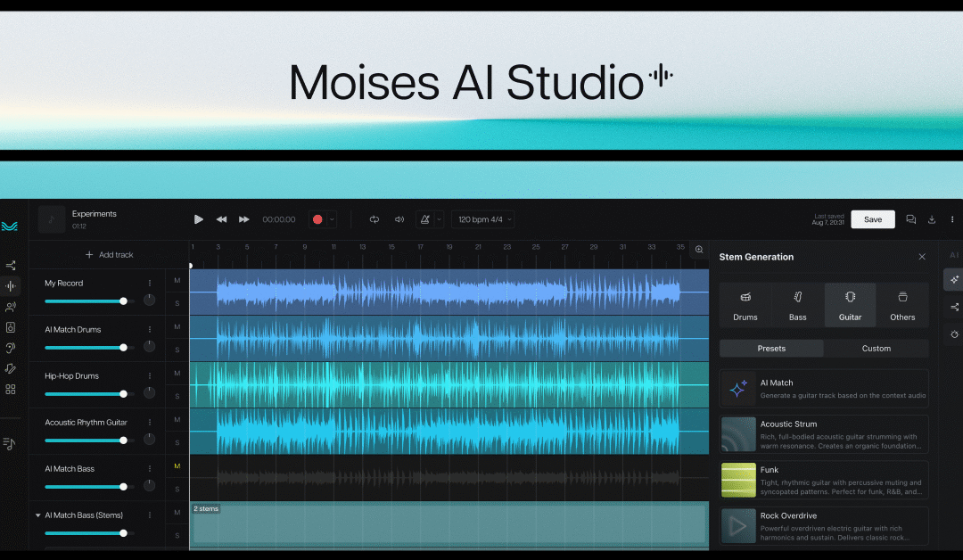Click the metronome icon in the toolbar
The image size is (963, 560).
point(426,218)
